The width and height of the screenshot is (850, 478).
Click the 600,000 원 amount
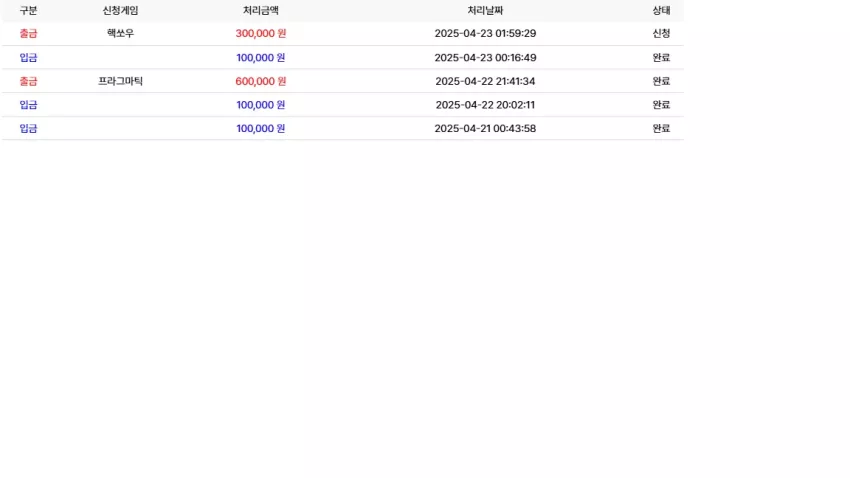pos(261,81)
